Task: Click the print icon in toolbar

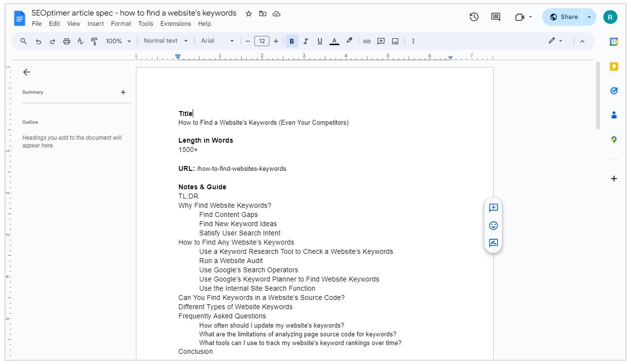Action: [66, 41]
